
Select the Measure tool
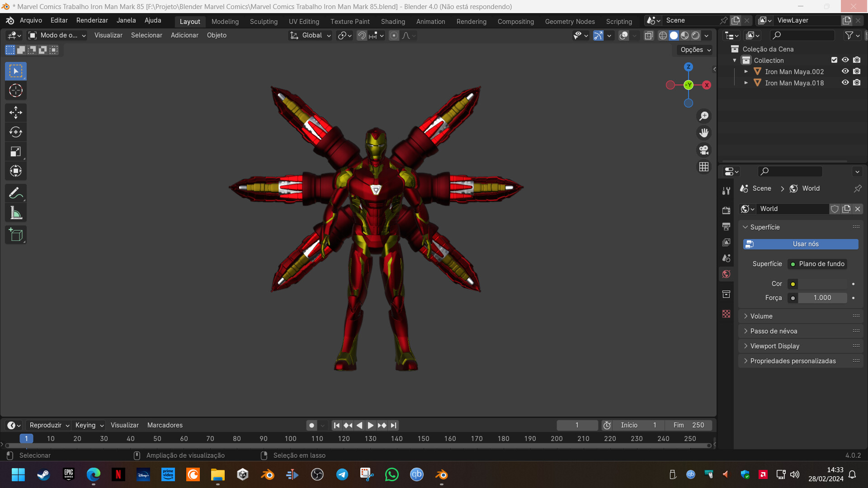coord(16,212)
